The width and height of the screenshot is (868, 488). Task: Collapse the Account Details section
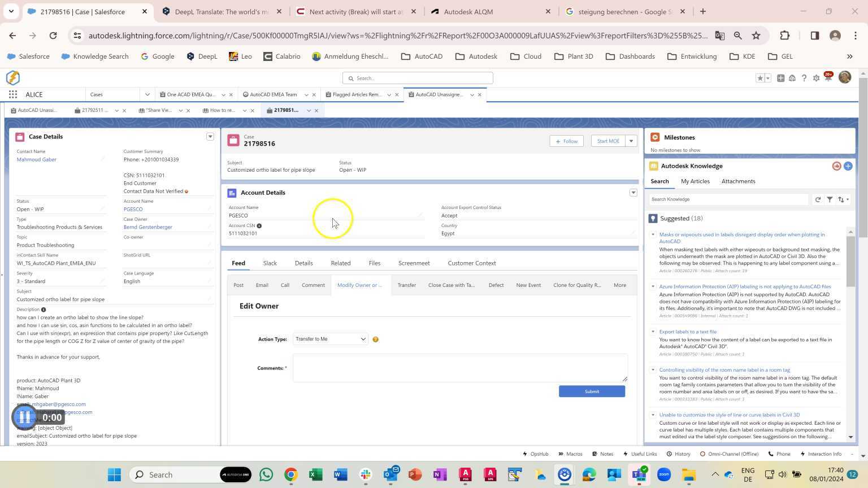633,193
